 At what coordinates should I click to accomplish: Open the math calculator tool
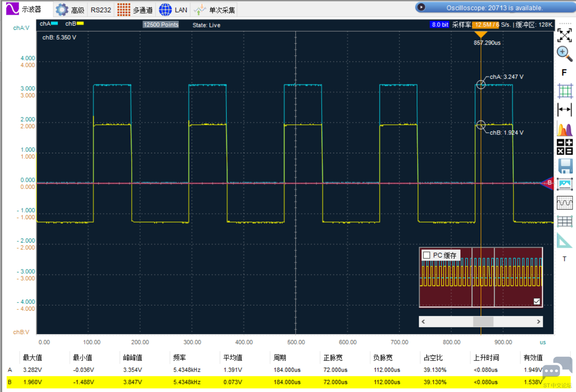564,147
